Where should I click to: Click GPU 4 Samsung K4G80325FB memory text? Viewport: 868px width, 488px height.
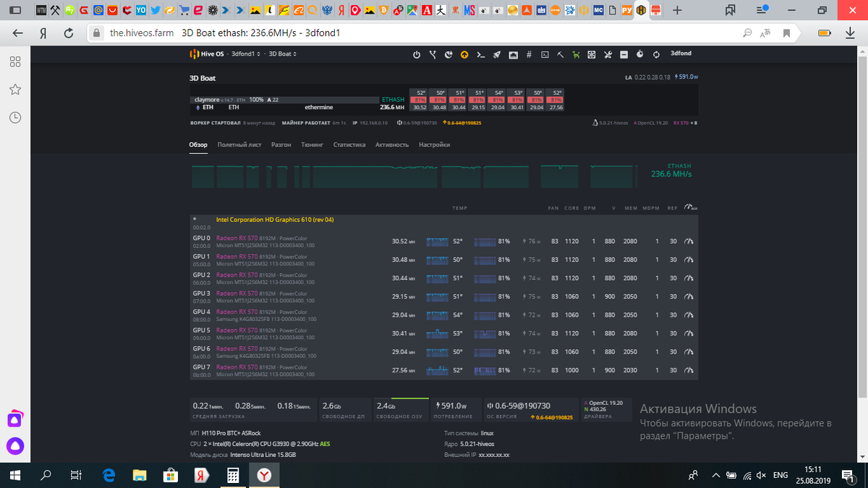[x=266, y=319]
